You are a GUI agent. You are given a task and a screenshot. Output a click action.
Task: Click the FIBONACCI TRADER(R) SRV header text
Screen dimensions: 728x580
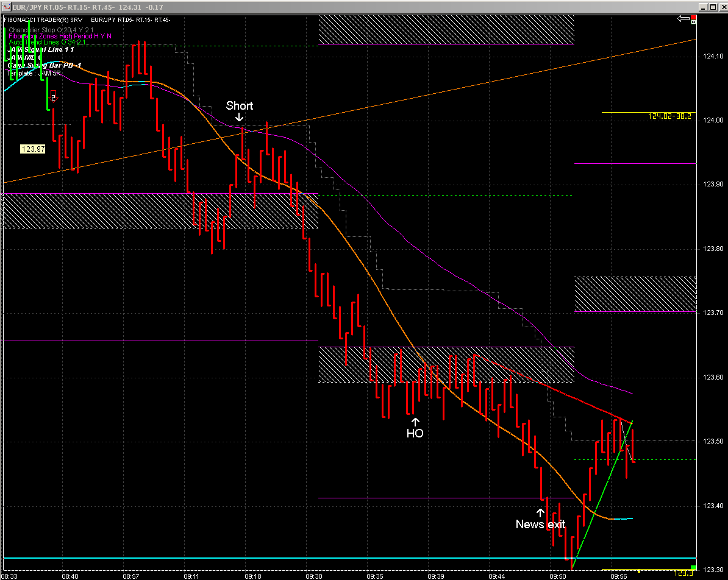tap(43, 20)
